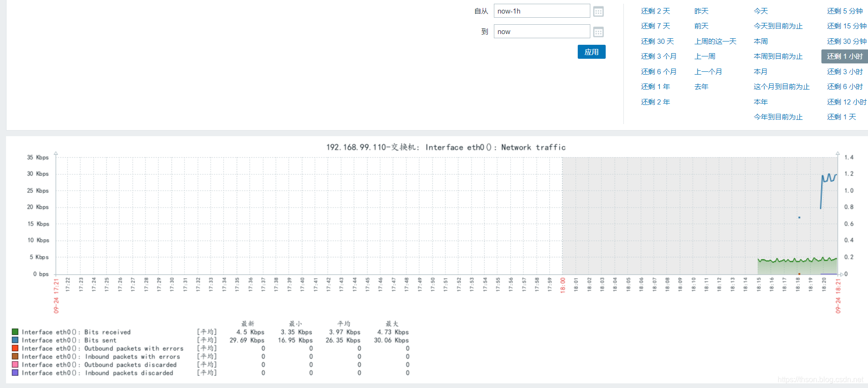Click the green Bits received legend swatch
Screen dimensions: 868x388
tap(15, 332)
